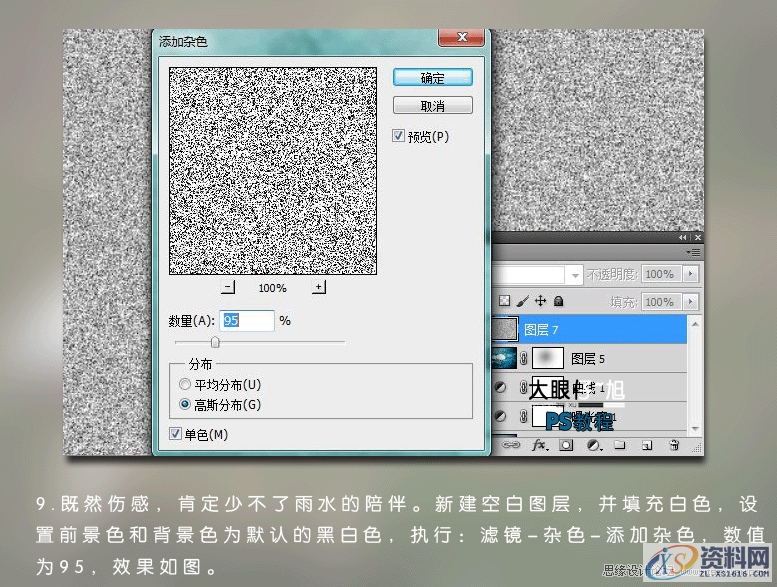Click the 确定 confirm button

click(433, 78)
